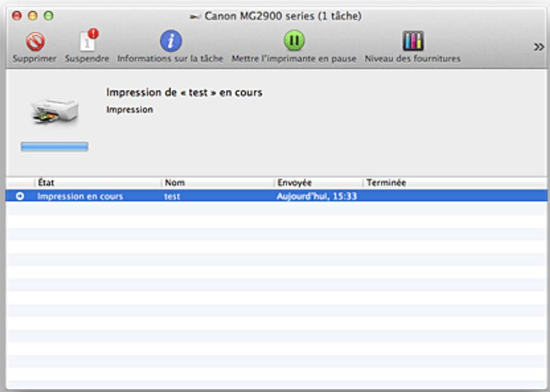Pause printer via Mettre l'imprimante en pause
Viewport: 550px width, 392px height.
[x=294, y=41]
